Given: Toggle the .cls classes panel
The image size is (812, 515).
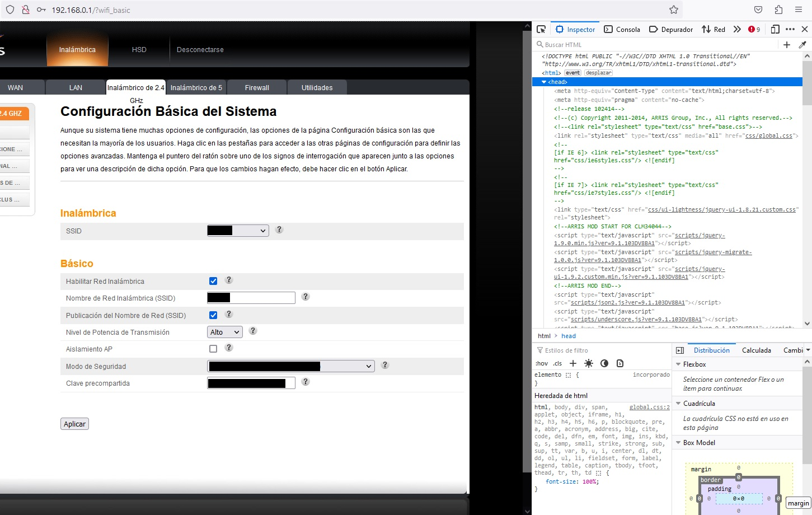Looking at the screenshot, I should [x=557, y=363].
